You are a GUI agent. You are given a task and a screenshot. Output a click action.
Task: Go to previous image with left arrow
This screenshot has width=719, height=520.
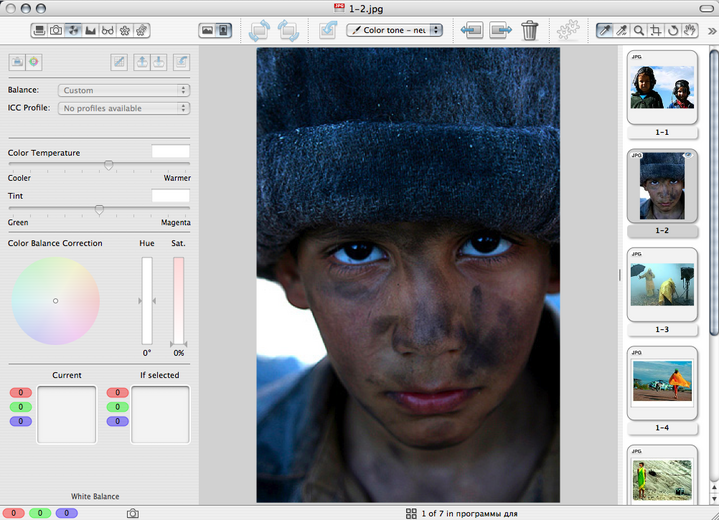pyautogui.click(x=472, y=31)
